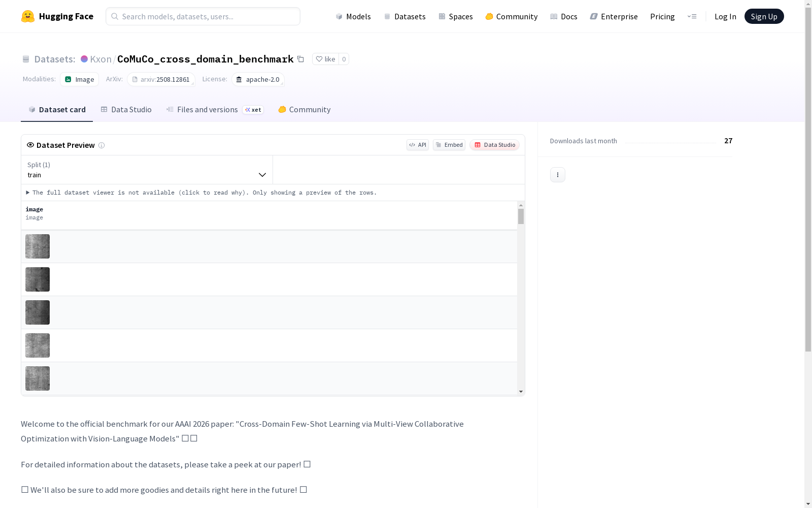This screenshot has height=508, width=812.
Task: Click the scroll-up arrow of the preview table
Action: click(x=521, y=205)
